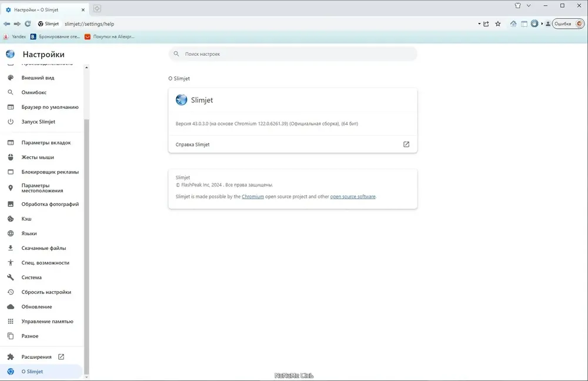Click the Разное copy icon
The image size is (588, 381).
pyautogui.click(x=11, y=336)
